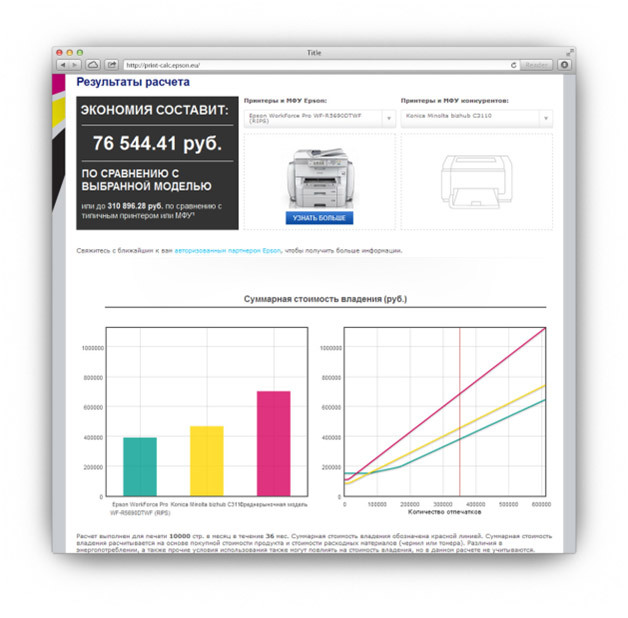This screenshot has width=628, height=618.
Task: Click the browser back arrow button
Action: pos(62,65)
